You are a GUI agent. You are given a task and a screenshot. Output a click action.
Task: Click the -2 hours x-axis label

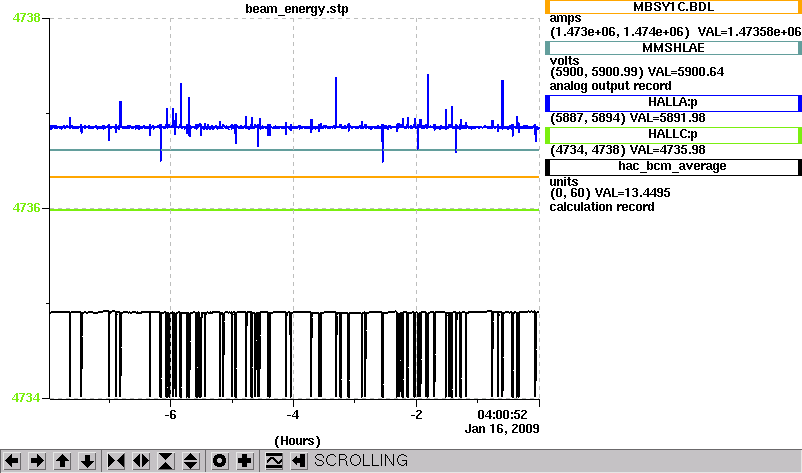[416, 415]
